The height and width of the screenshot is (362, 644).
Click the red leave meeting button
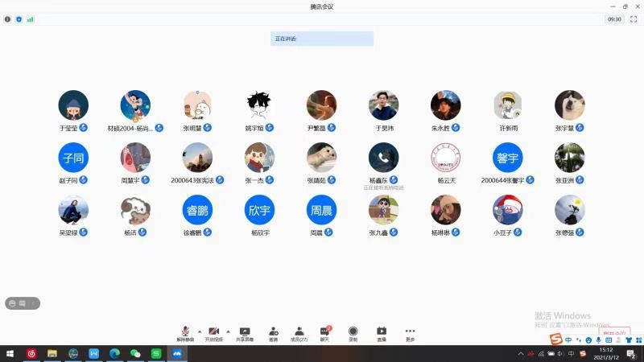coord(615,332)
